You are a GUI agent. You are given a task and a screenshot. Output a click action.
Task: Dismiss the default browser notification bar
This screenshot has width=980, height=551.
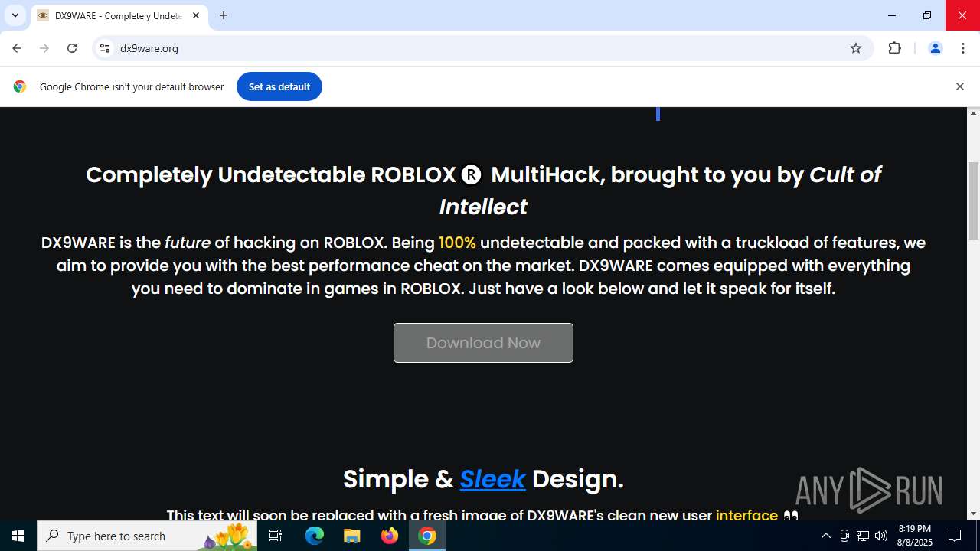click(x=959, y=86)
